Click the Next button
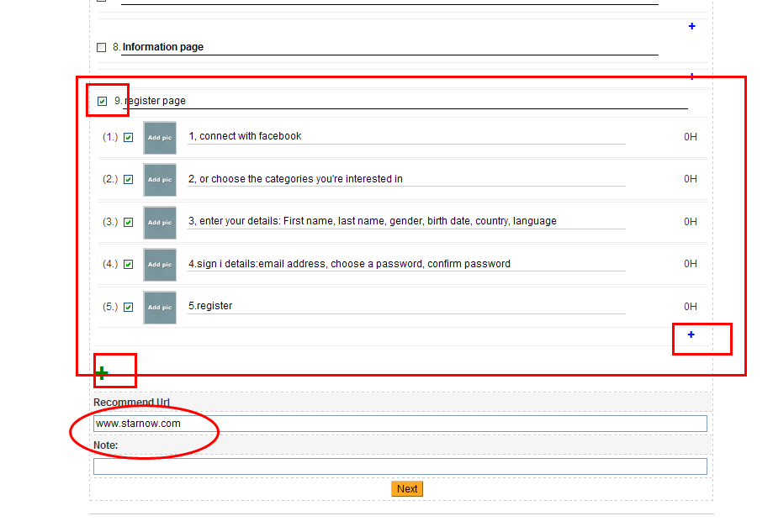Viewport: 773px width, 532px height. [407, 488]
